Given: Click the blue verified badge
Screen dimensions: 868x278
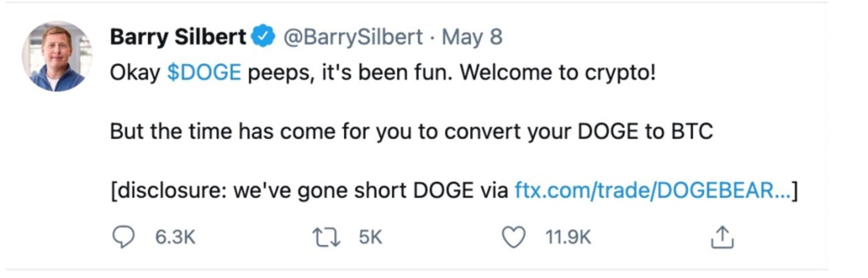Looking at the screenshot, I should click(x=264, y=38).
